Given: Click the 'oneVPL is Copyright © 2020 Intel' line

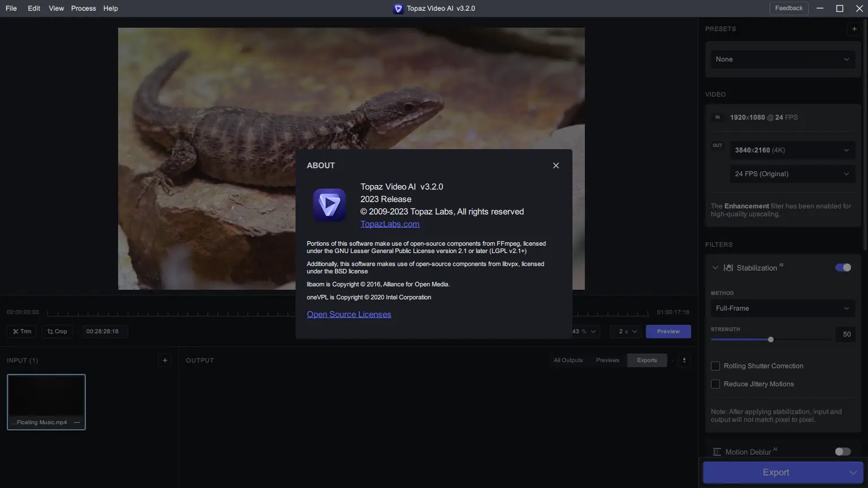Looking at the screenshot, I should click(x=369, y=298).
